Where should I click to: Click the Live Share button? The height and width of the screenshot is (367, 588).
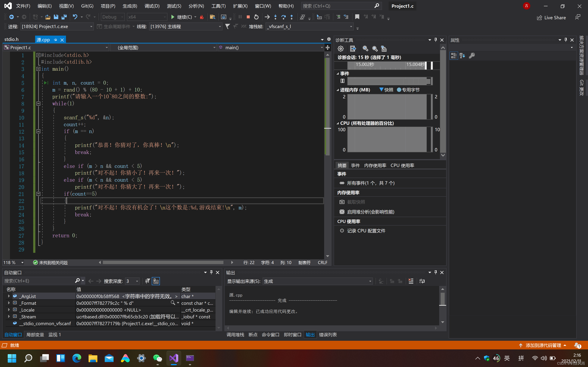coord(551,17)
